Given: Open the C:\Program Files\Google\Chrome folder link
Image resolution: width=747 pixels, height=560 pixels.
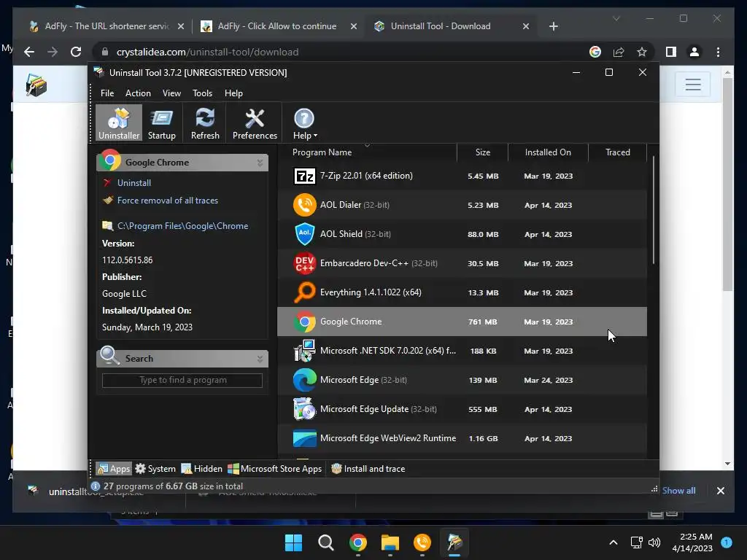Looking at the screenshot, I should pos(182,226).
